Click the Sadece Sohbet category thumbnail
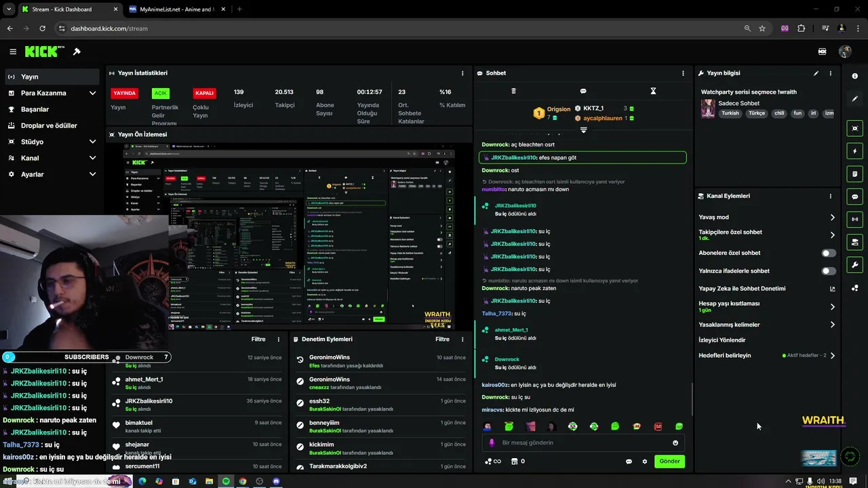The width and height of the screenshot is (868, 488). click(708, 108)
